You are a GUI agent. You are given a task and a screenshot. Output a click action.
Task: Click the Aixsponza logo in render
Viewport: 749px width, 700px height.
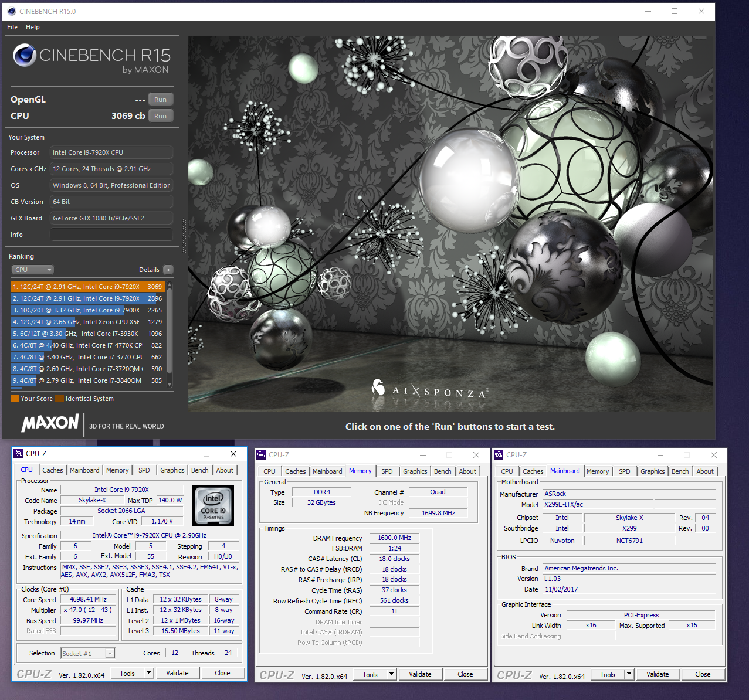pos(430,389)
